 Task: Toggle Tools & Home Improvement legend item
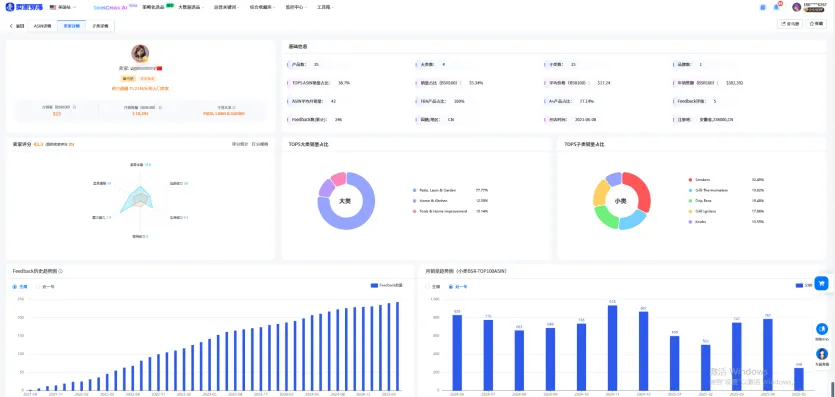[x=439, y=211]
